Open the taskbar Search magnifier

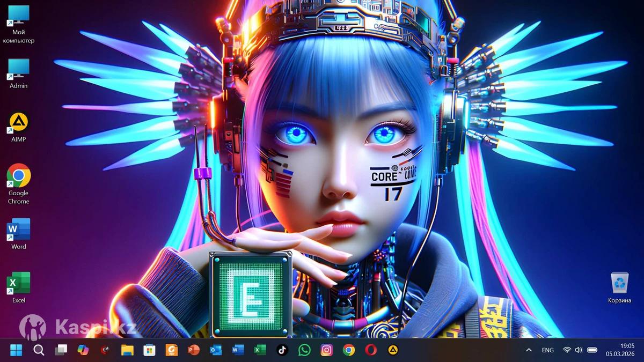click(39, 350)
